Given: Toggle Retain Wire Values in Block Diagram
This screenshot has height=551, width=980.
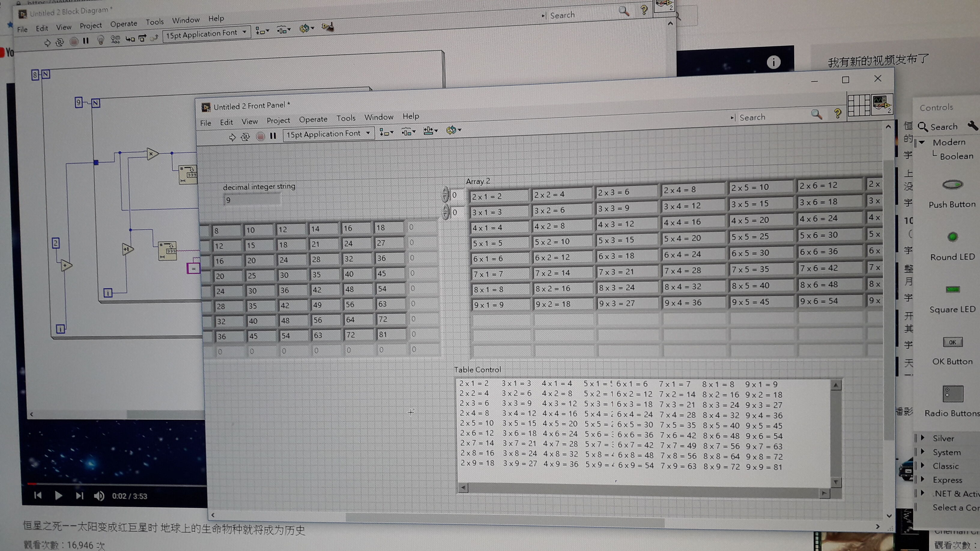Looking at the screenshot, I should tap(115, 39).
